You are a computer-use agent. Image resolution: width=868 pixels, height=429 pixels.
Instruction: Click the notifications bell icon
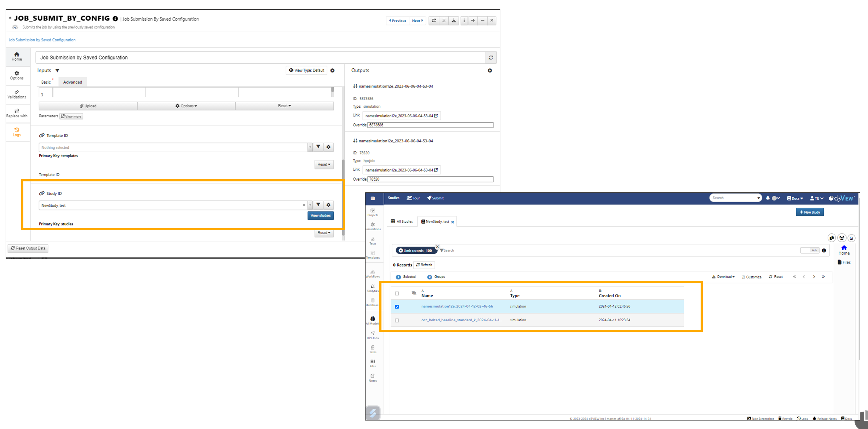(x=768, y=198)
